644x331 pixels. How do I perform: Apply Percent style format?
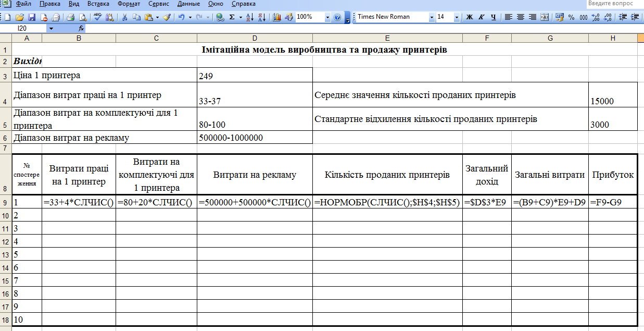[x=572, y=17]
